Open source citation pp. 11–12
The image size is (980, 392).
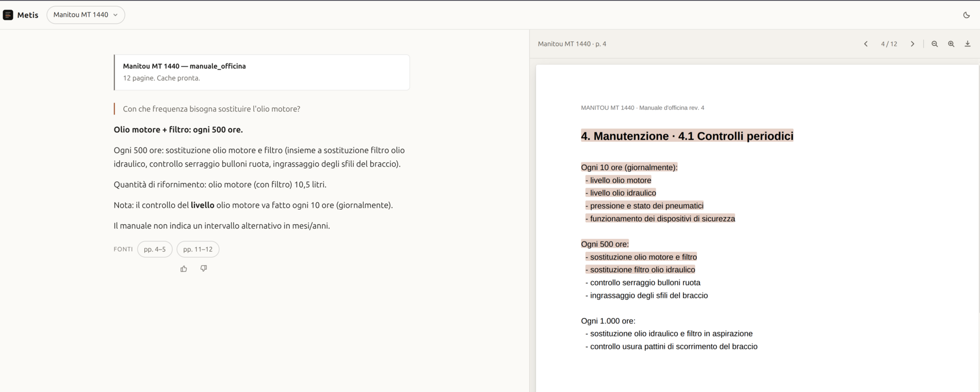(x=198, y=249)
